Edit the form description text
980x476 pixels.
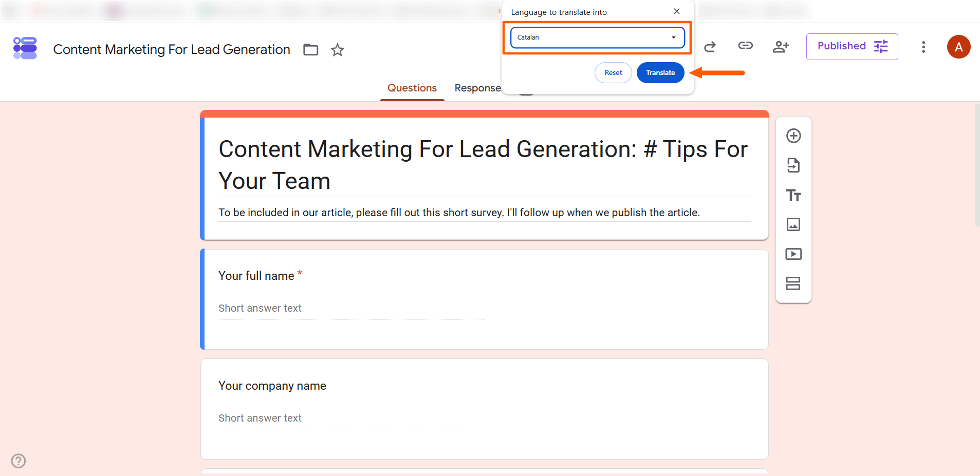tap(485, 213)
